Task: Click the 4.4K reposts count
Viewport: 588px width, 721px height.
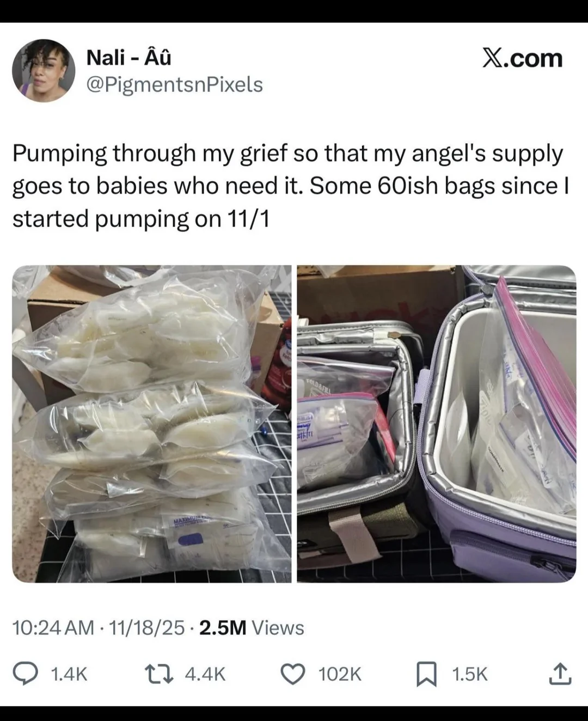Action: [x=205, y=674]
